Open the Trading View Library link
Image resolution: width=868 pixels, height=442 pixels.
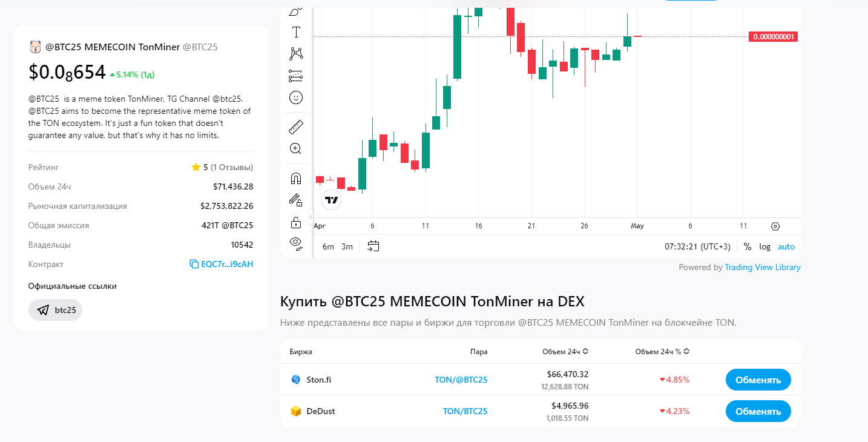click(763, 267)
